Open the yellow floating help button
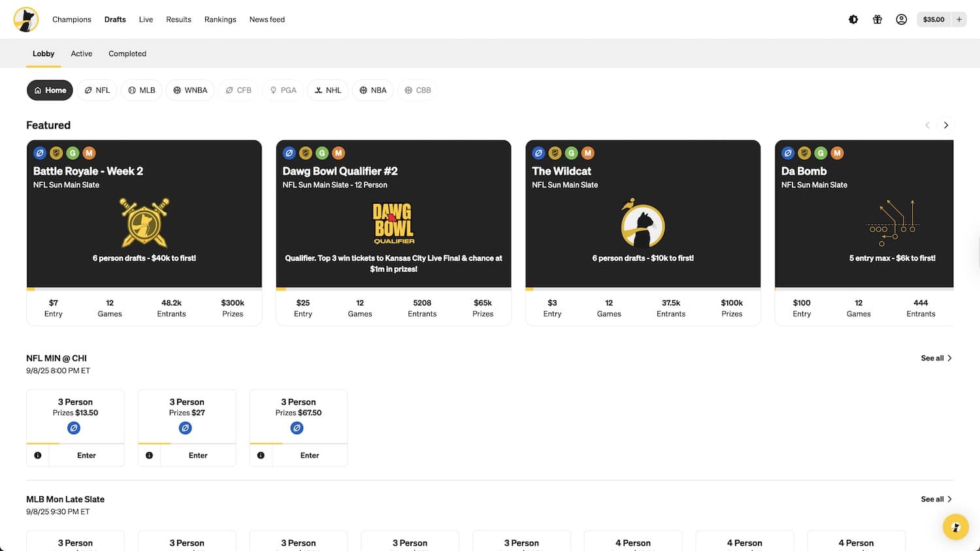Image resolution: width=980 pixels, height=551 pixels. [955, 527]
